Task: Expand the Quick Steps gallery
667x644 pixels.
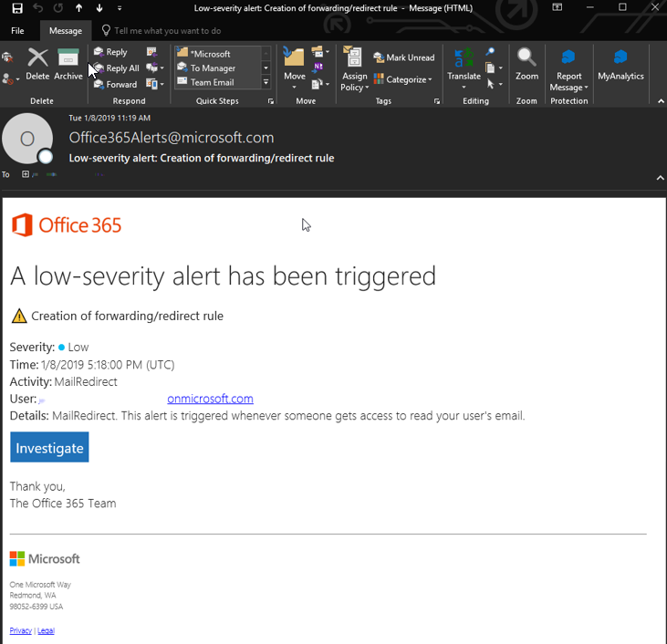Action: click(266, 82)
